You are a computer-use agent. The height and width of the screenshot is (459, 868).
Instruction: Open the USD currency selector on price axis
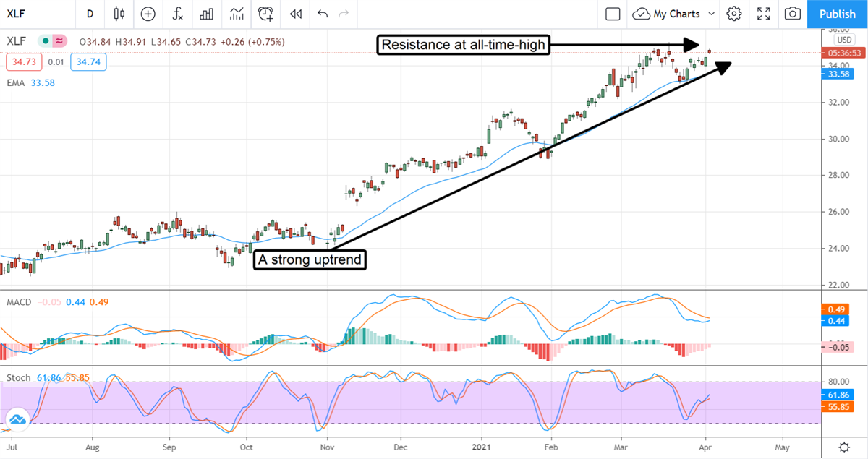[843, 40]
